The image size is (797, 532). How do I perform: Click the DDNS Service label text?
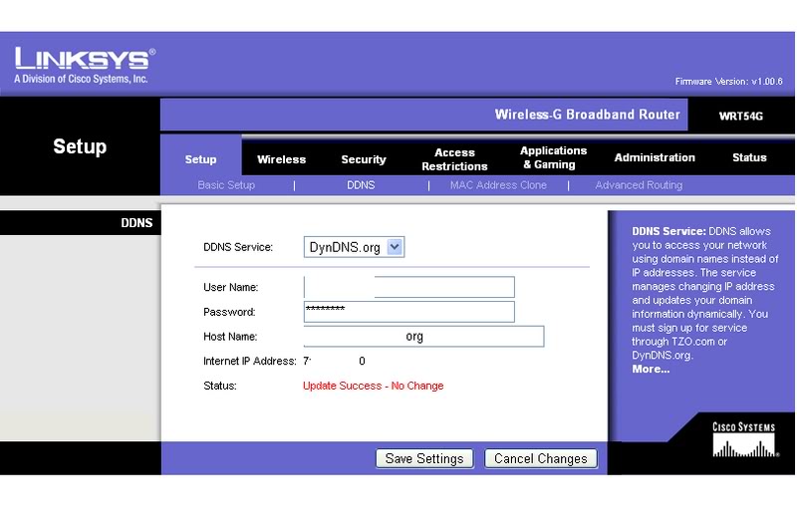(238, 247)
